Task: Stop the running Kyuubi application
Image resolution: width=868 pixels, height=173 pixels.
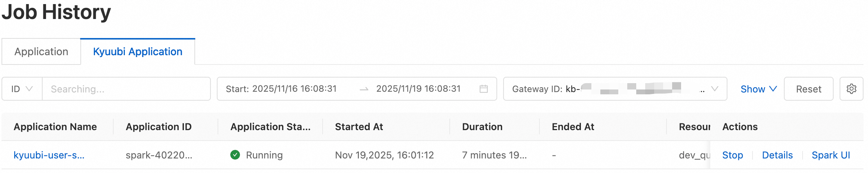Action: tap(732, 155)
